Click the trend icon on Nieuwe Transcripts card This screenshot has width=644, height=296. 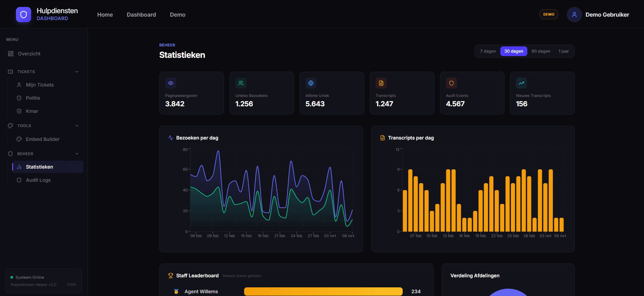coord(521,83)
